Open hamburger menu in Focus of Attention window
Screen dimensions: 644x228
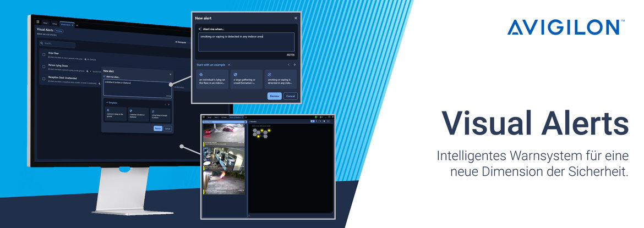point(204,117)
